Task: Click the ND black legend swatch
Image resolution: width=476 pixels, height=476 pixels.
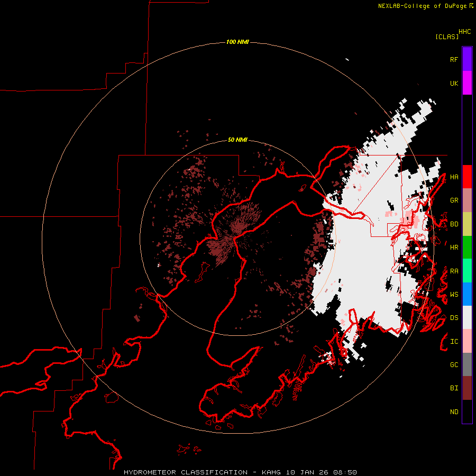Action: [x=467, y=411]
